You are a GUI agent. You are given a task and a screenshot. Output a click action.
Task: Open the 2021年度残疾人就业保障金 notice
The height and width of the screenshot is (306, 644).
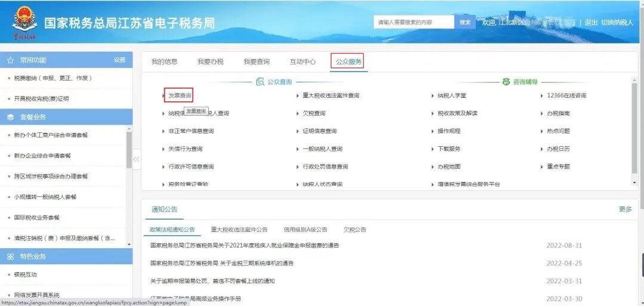(244, 246)
